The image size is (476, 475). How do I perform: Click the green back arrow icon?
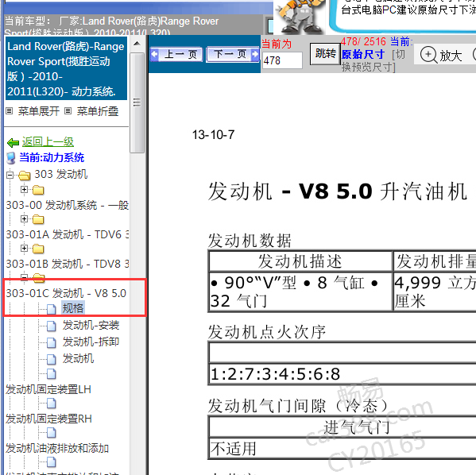13,142
